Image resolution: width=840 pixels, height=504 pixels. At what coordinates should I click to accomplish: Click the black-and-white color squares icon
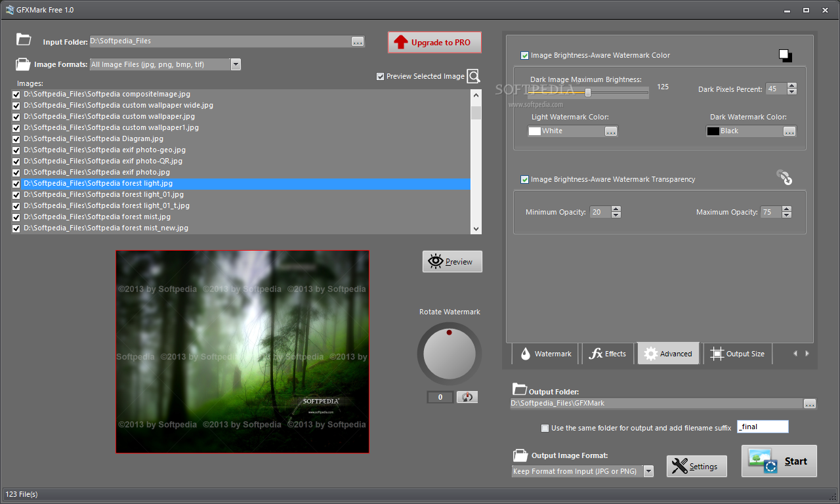pyautogui.click(x=786, y=56)
